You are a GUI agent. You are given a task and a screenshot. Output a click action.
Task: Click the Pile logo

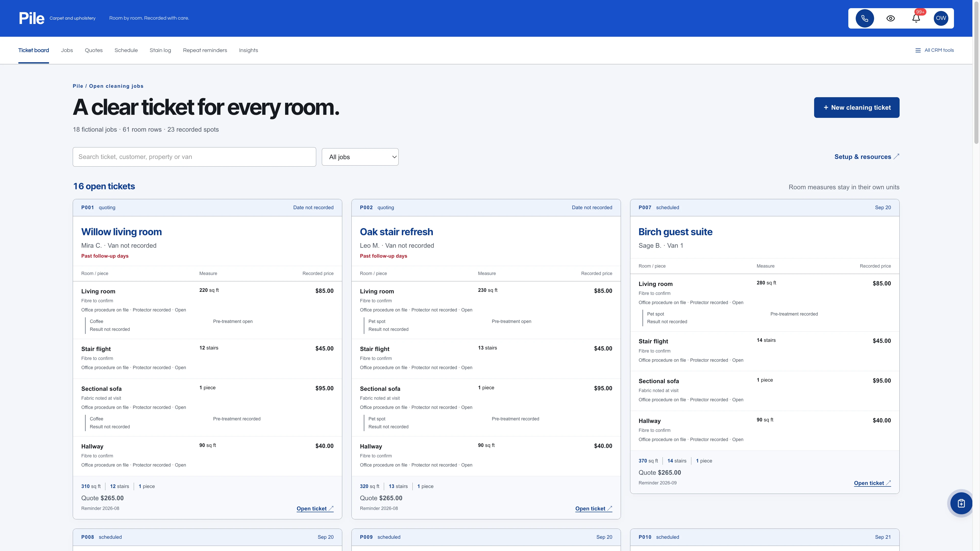pos(32,18)
